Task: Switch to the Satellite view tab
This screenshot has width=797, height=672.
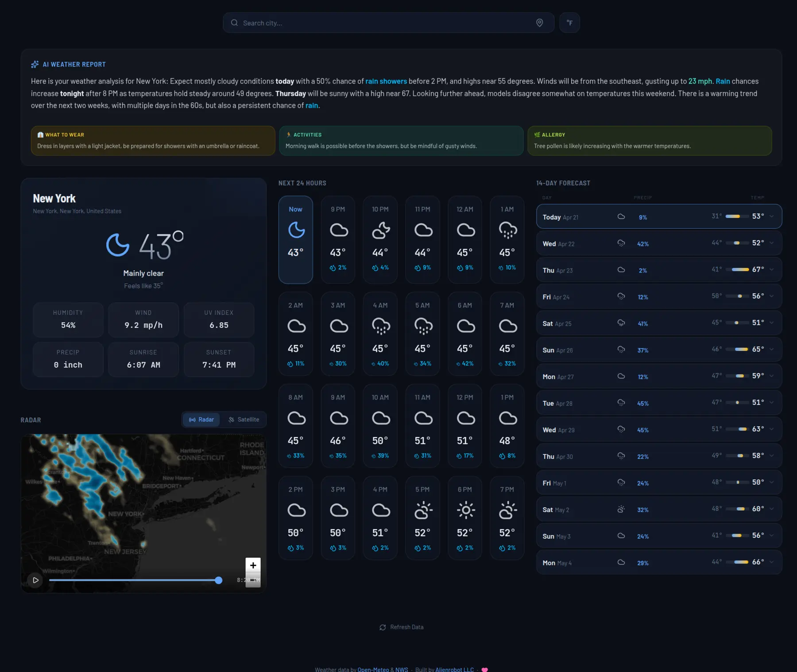Action: 244,420
